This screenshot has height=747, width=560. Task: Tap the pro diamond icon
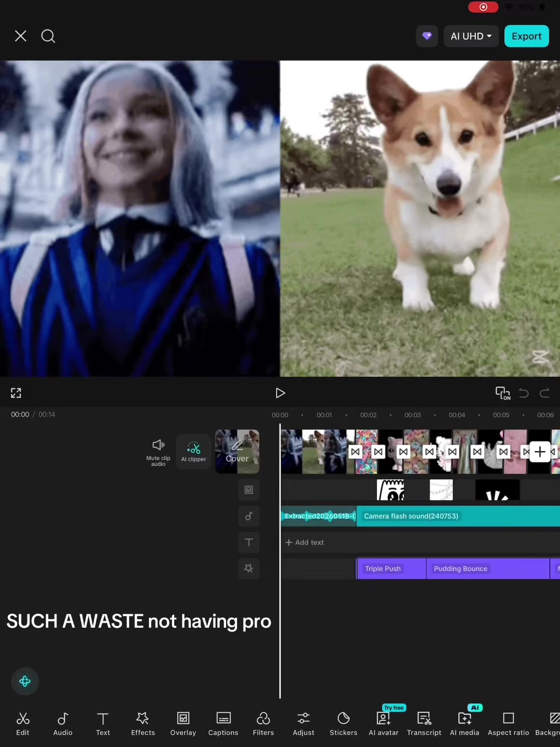tap(427, 36)
